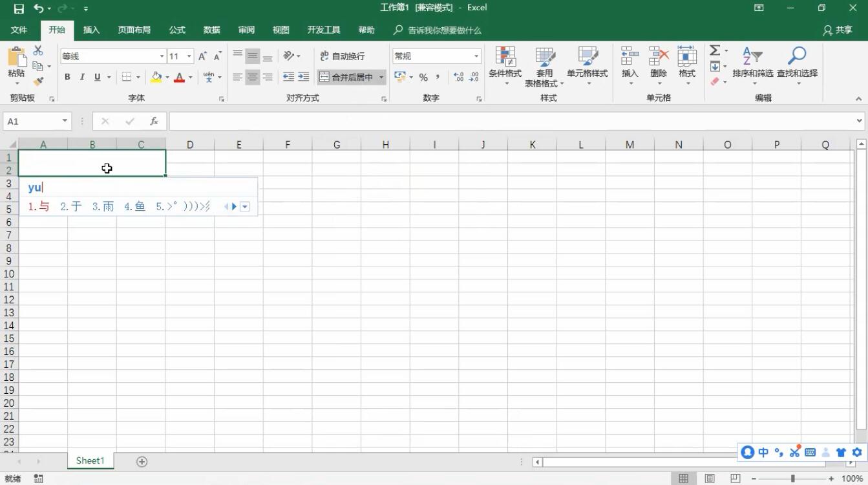
Task: Click the Cut scissors icon
Action: point(38,50)
